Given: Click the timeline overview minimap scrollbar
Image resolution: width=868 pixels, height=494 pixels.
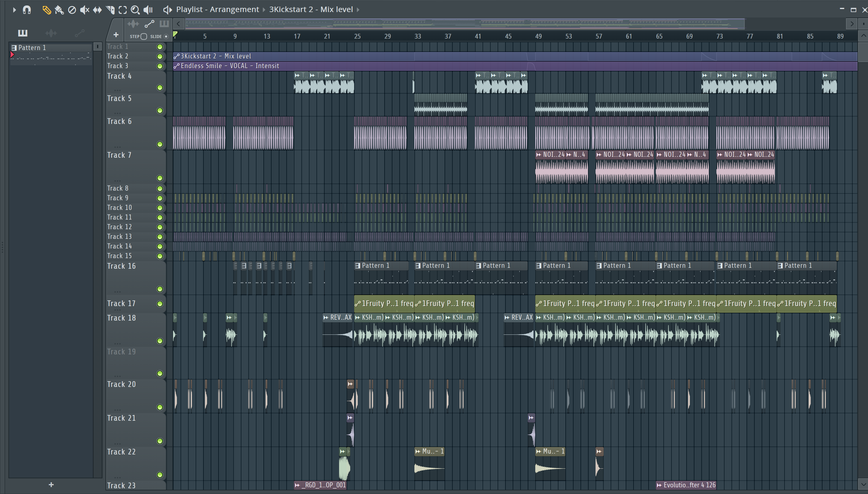Looking at the screenshot, I should [464, 24].
